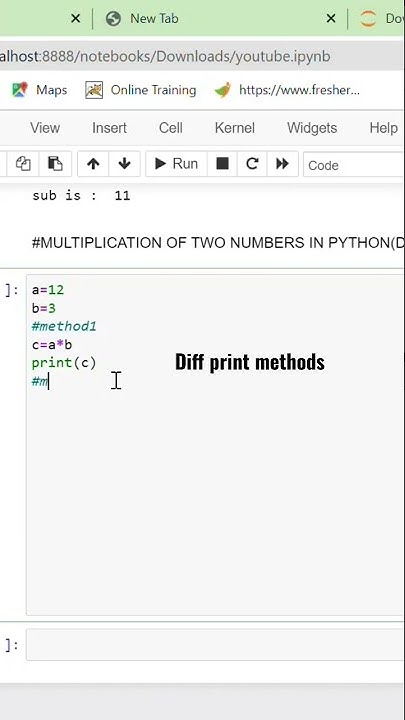Close the leftmost browser tab

tap(76, 18)
